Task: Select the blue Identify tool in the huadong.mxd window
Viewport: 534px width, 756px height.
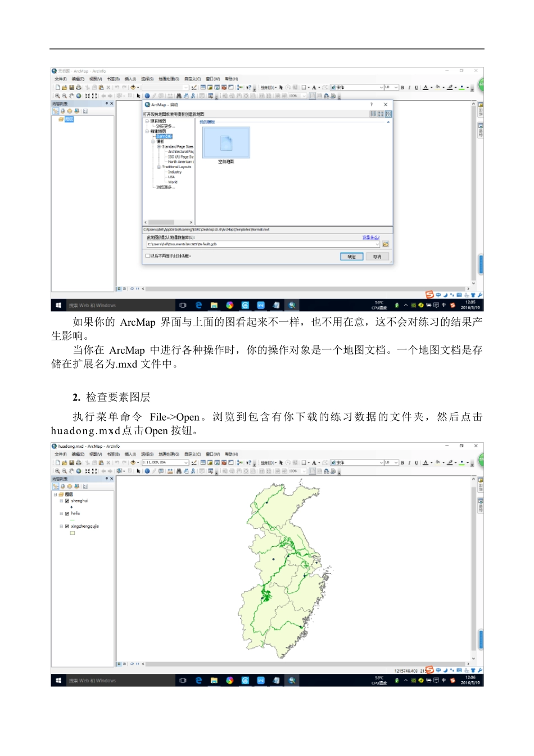Action: (x=147, y=471)
